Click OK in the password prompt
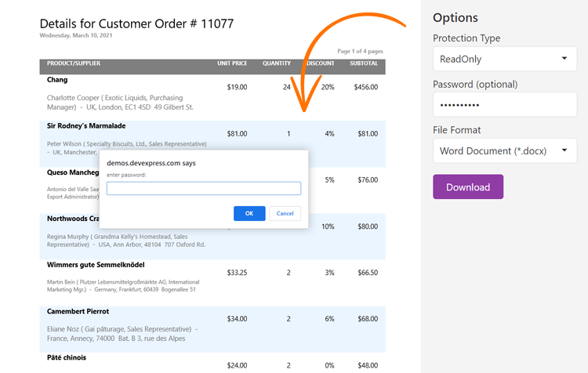Screen dimensions: 588x373 click(249, 213)
